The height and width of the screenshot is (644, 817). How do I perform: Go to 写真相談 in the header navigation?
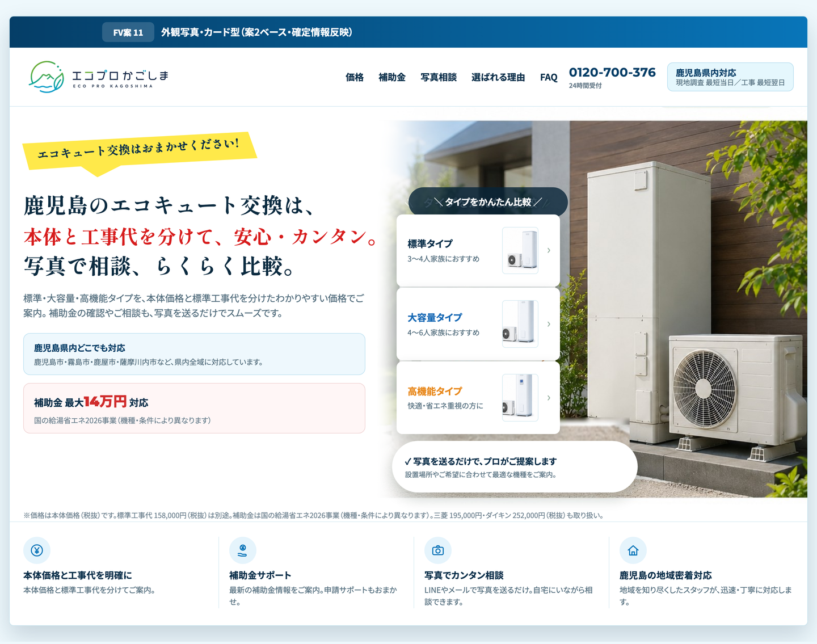(439, 77)
